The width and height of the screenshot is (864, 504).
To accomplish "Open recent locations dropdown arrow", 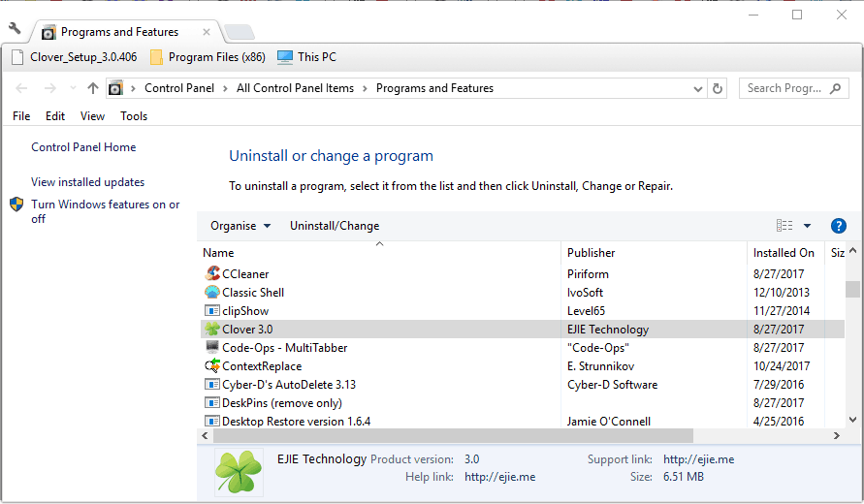I will point(73,88).
